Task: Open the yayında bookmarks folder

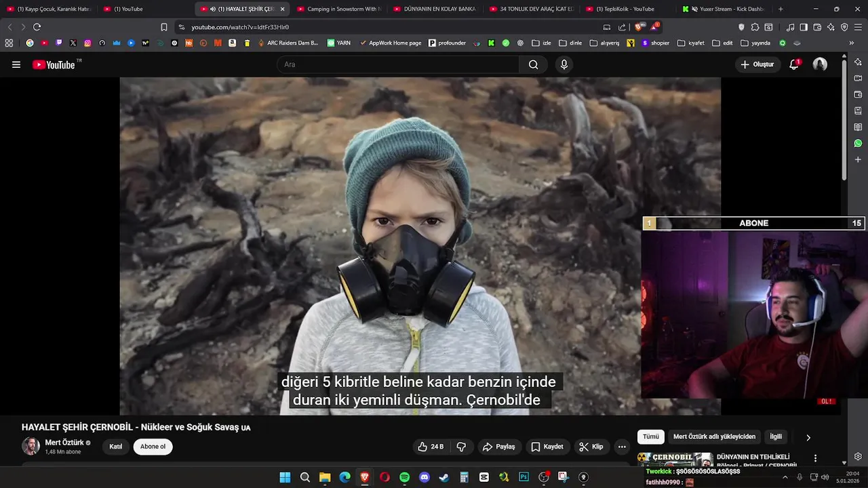Action: point(755,43)
